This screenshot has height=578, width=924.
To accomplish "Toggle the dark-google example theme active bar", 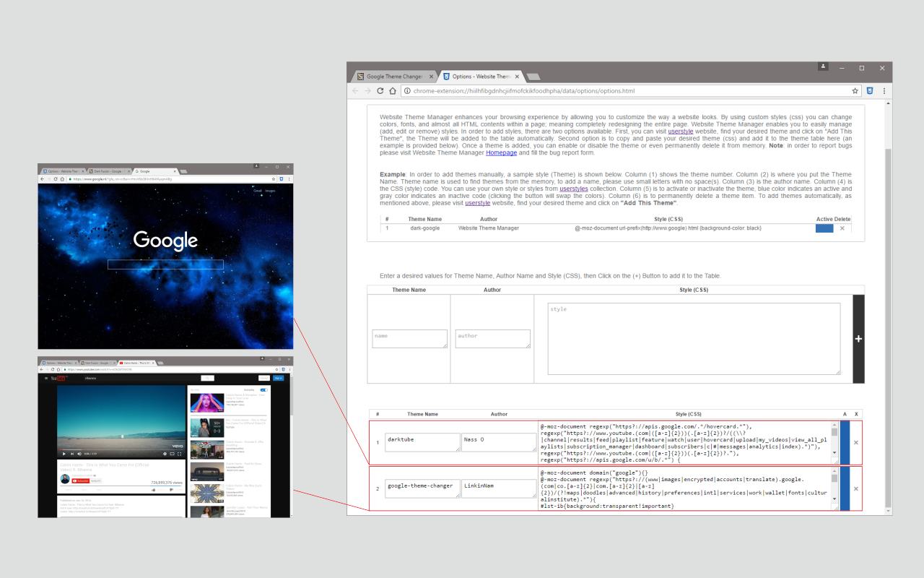I will (824, 228).
